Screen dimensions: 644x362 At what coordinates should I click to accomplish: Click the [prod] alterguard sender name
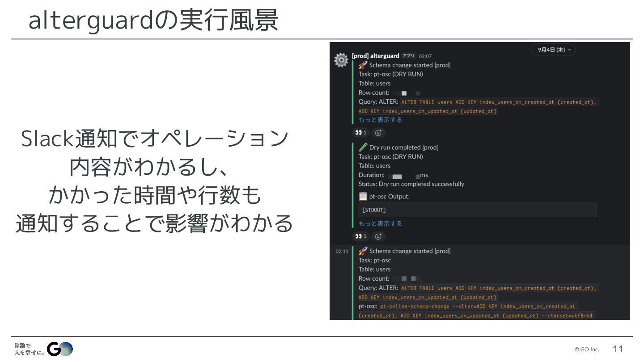375,56
